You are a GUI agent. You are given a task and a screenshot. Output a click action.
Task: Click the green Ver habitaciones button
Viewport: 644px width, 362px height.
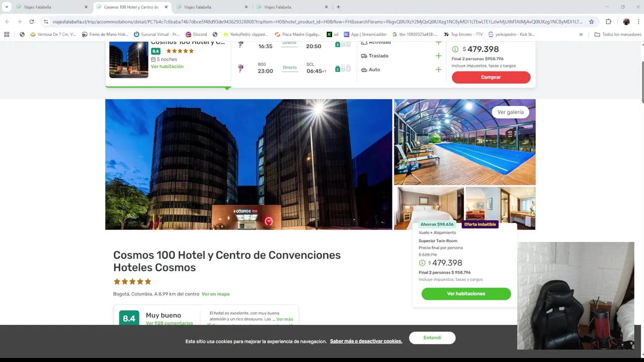click(x=466, y=294)
